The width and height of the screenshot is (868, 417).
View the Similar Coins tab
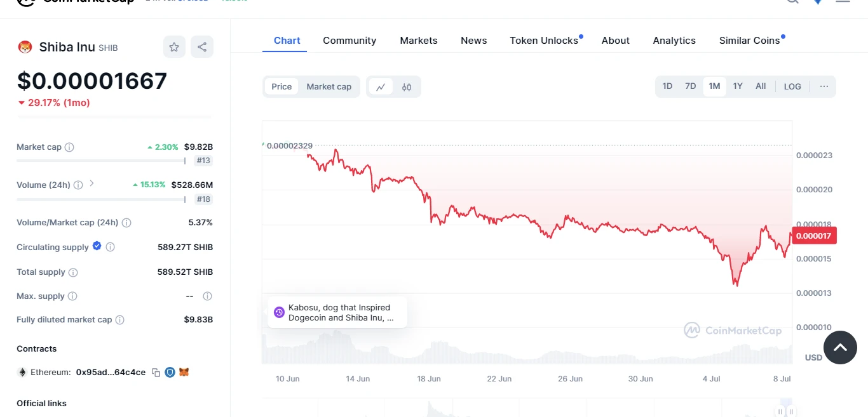point(750,41)
